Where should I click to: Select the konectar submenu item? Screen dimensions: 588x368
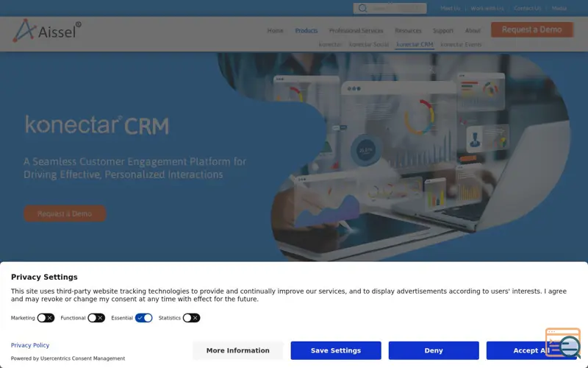(x=330, y=44)
